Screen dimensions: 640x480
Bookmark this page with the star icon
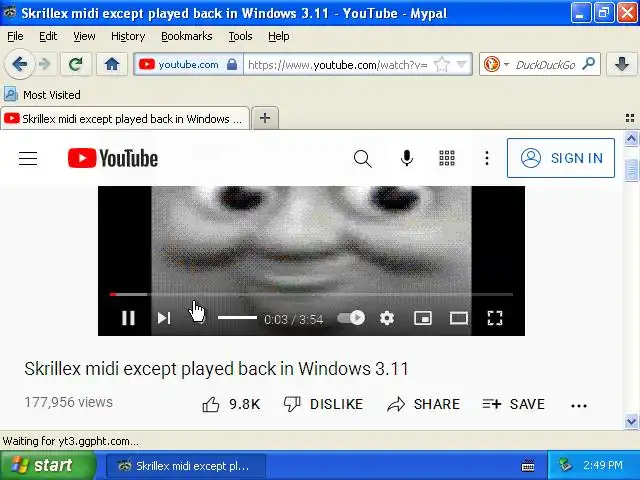point(442,64)
